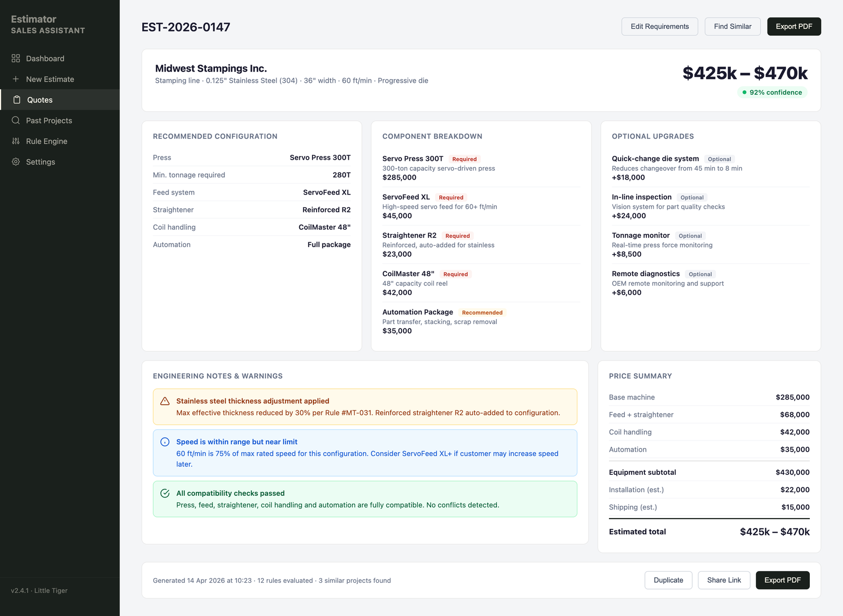Screen dimensions: 843x616
Task: Click the Find Similar button
Action: [x=732, y=26]
